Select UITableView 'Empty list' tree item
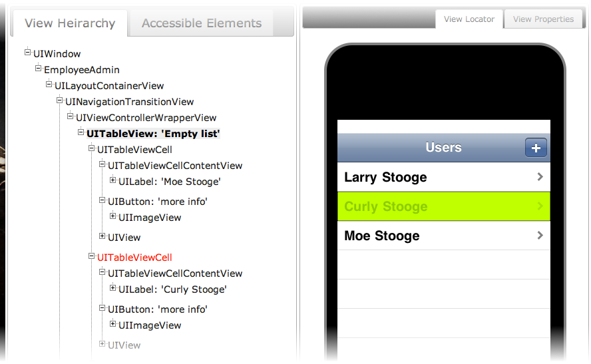Image resolution: width=591 pixels, height=364 pixels. [153, 134]
